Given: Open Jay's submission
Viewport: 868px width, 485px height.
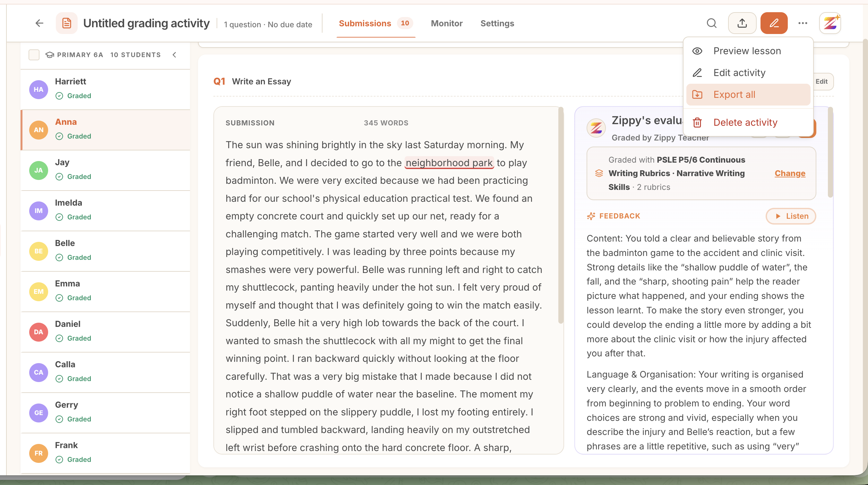Looking at the screenshot, I should (x=106, y=170).
